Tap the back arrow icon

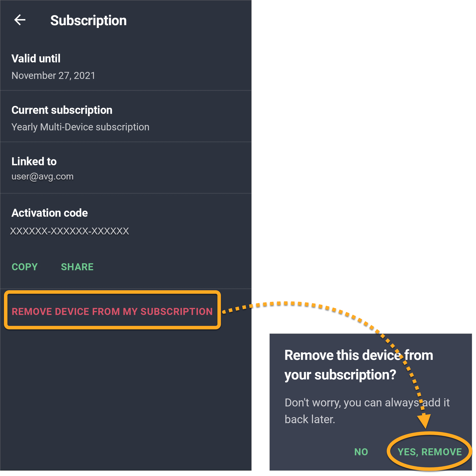tap(20, 20)
